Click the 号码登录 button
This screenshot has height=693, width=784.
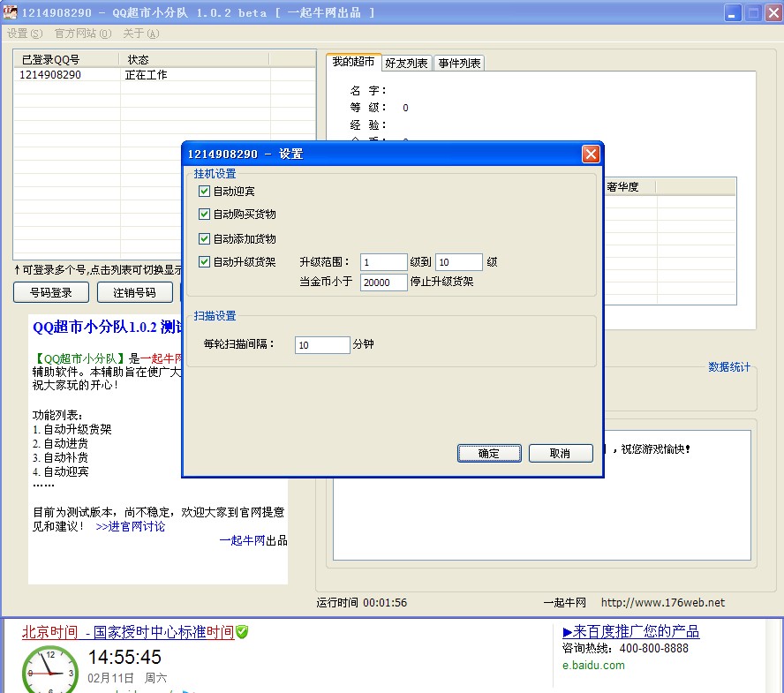[51, 292]
